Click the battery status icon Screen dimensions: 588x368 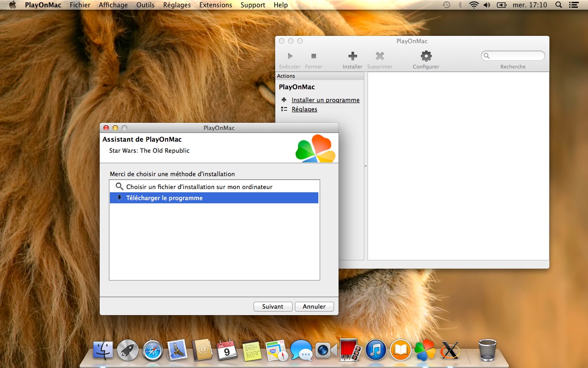click(x=501, y=5)
